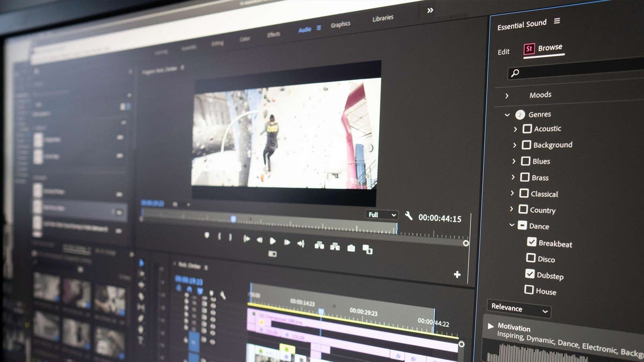Check the Disco genre checkbox
This screenshot has height=362, width=644.
click(x=530, y=258)
